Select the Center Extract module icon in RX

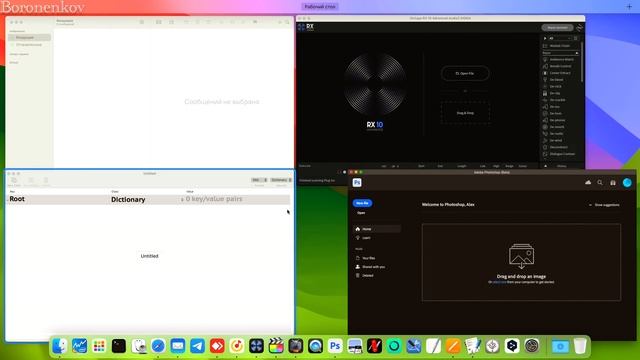pyautogui.click(x=545, y=73)
